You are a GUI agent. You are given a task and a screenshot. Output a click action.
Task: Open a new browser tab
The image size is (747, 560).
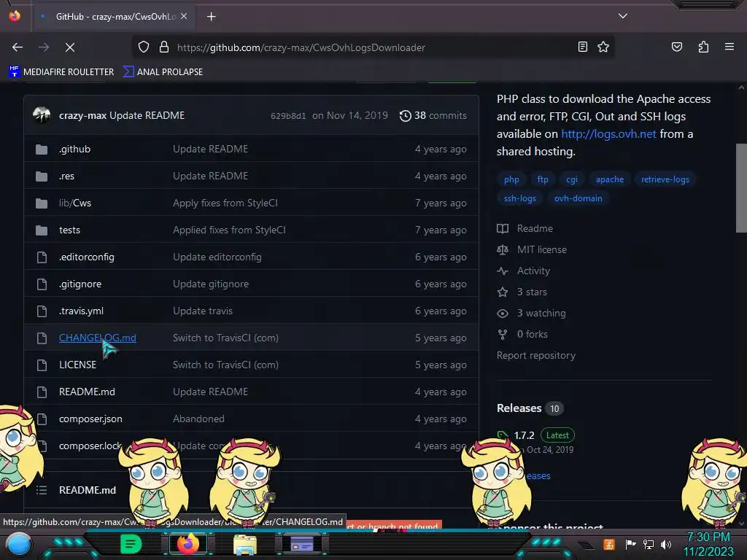point(211,17)
